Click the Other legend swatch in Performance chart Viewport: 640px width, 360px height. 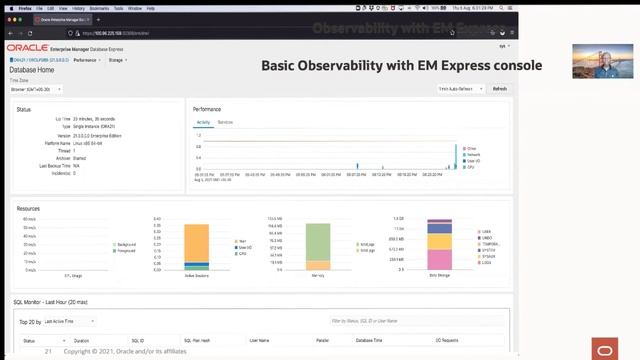point(464,149)
